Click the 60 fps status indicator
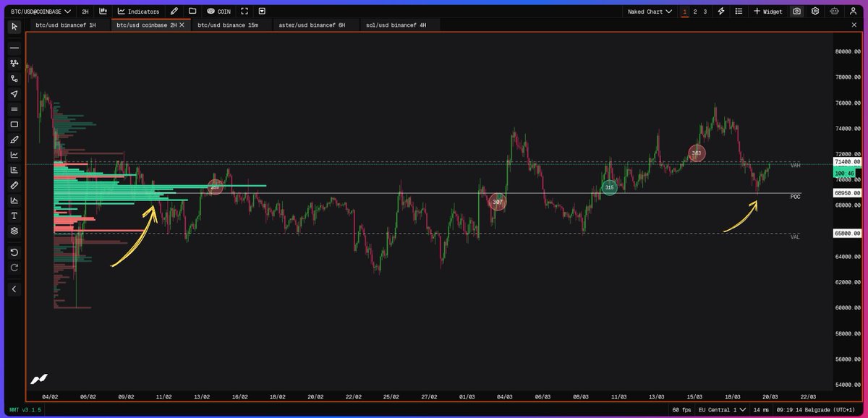Screen dimensions: 868x418 [x=681, y=410]
